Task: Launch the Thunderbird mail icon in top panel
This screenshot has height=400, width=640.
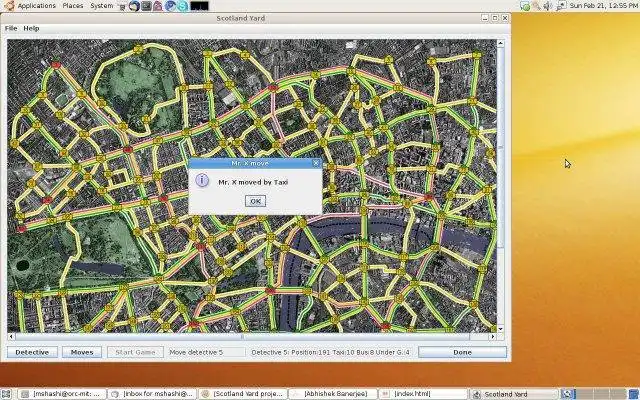Action: click(x=134, y=6)
